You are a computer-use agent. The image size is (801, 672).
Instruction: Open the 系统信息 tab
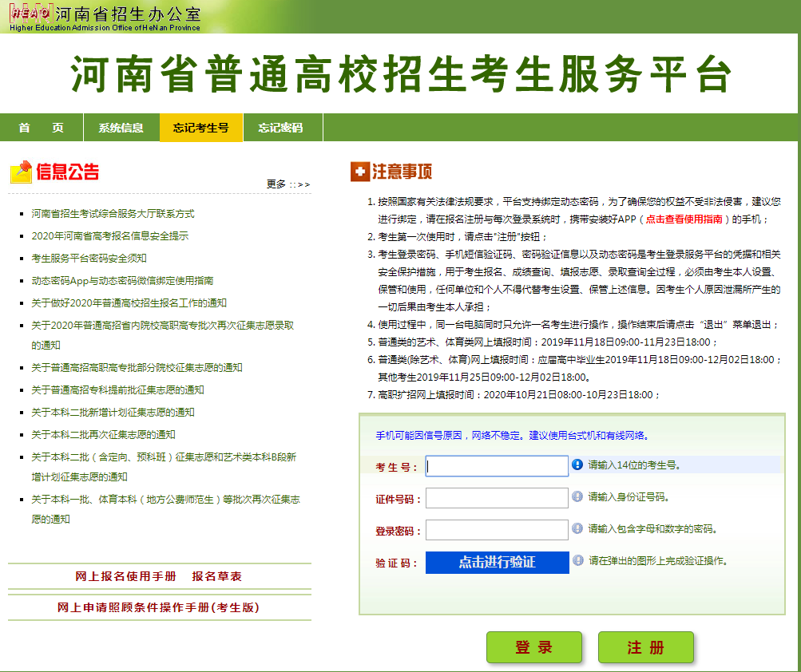click(x=121, y=127)
